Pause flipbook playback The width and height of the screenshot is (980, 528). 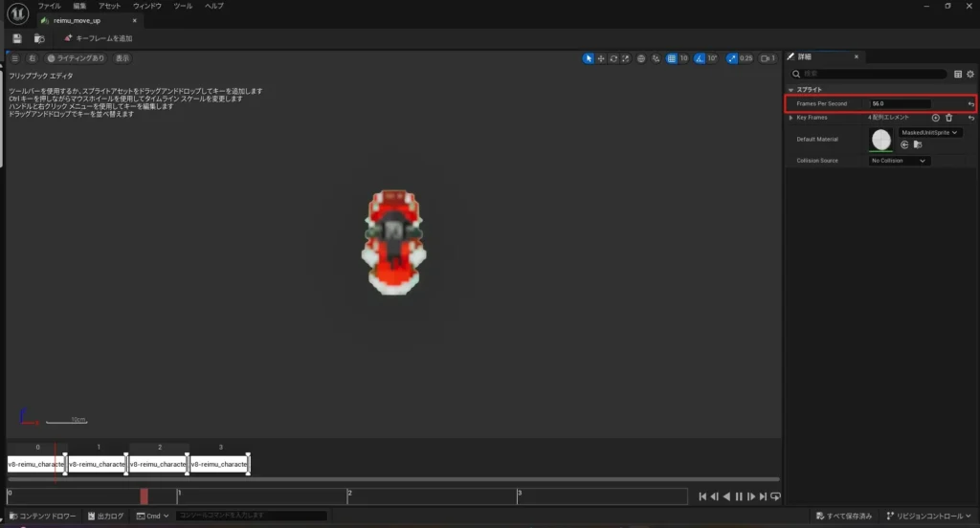pos(739,496)
